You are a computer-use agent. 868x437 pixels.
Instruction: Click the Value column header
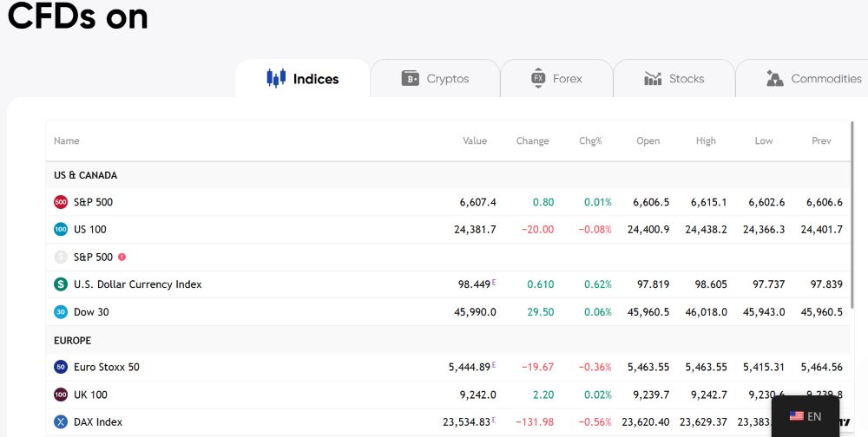(475, 140)
